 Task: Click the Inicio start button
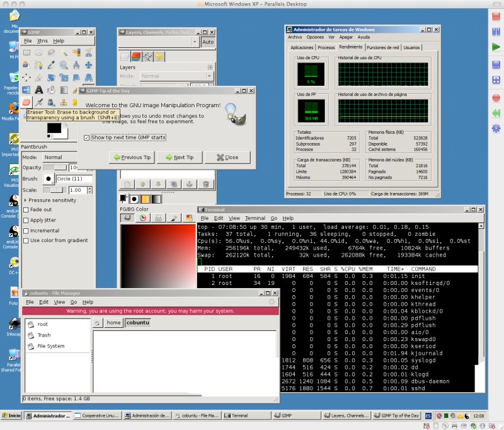point(11,415)
